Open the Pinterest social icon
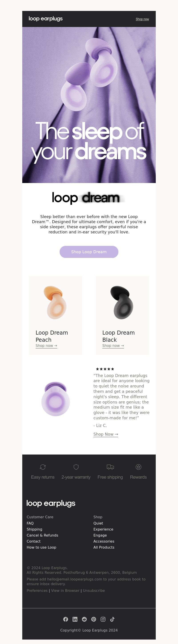The width and height of the screenshot is (178, 644). coord(94,619)
